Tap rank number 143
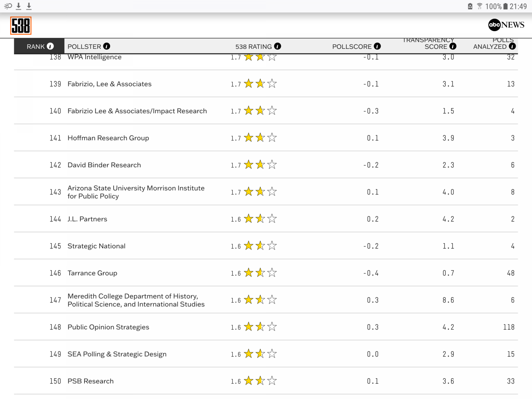This screenshot has height=399, width=532. click(55, 192)
